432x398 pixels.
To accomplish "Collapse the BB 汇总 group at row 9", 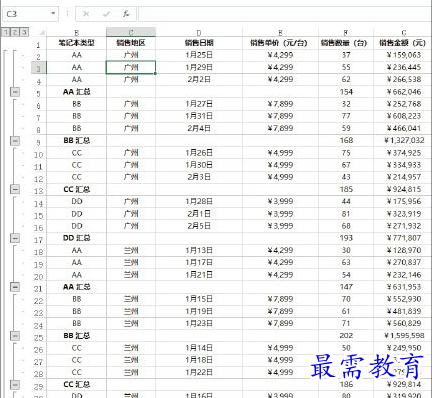I will (x=15, y=141).
